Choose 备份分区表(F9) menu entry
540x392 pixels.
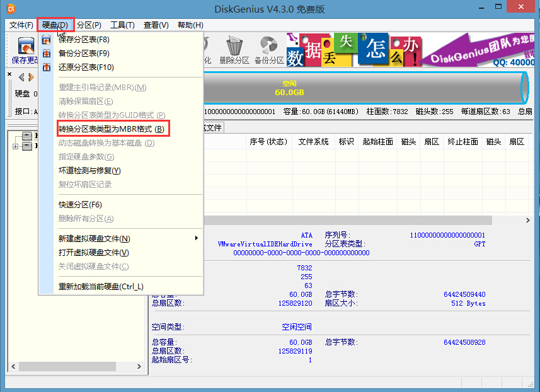tap(120, 54)
